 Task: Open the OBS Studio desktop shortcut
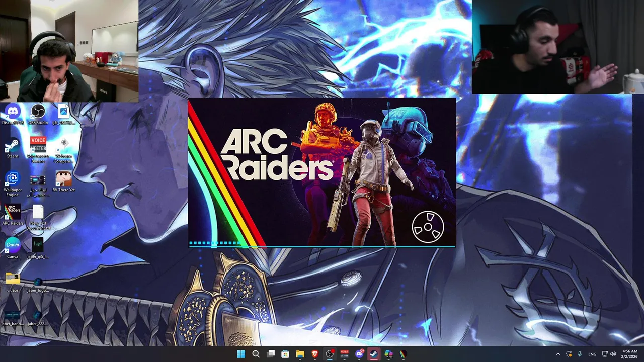point(38,114)
